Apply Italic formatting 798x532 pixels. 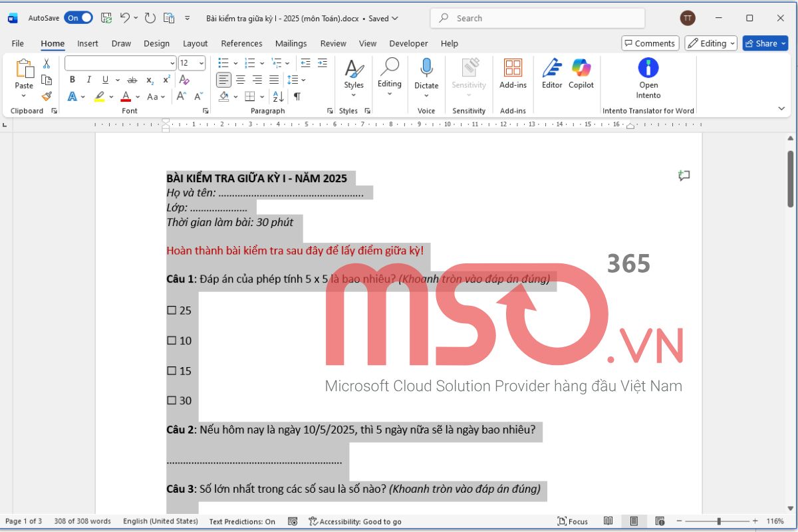pyautogui.click(x=88, y=80)
